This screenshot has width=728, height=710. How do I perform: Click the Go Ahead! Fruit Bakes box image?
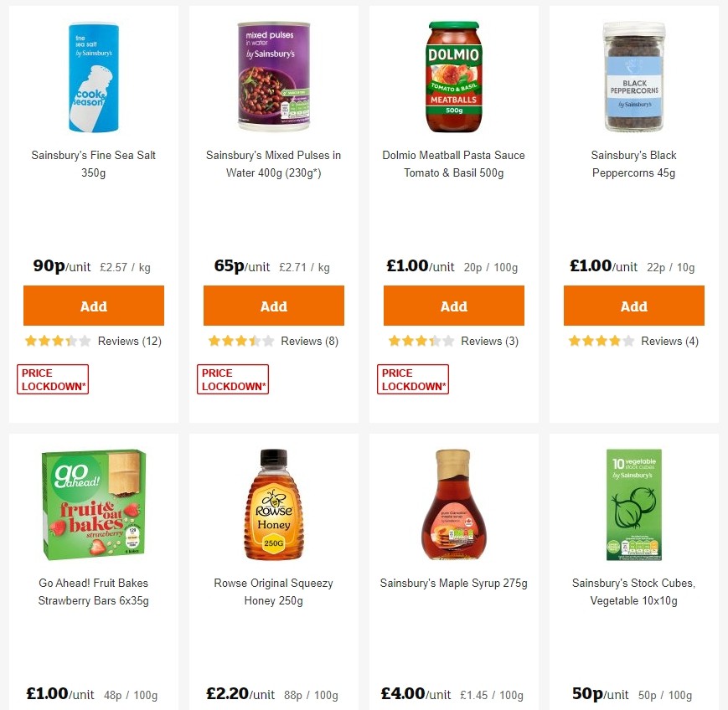tap(93, 502)
